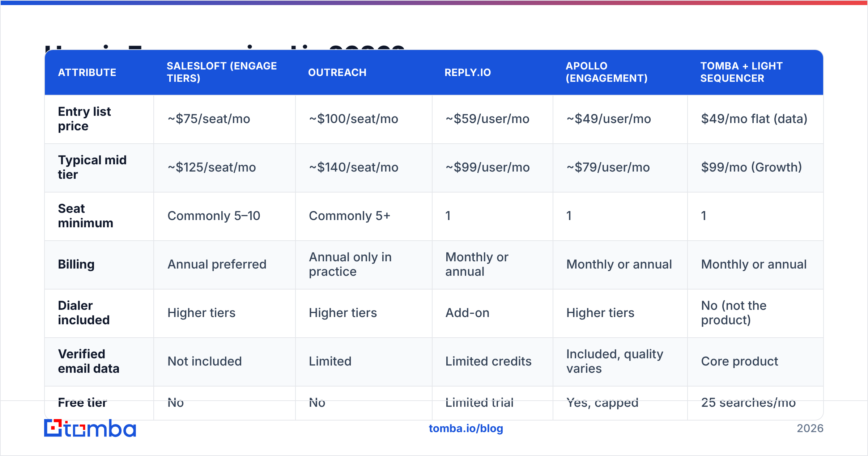Click 'Commonly 5–10' seat minimum cell
The height and width of the screenshot is (456, 868).
coord(214,216)
